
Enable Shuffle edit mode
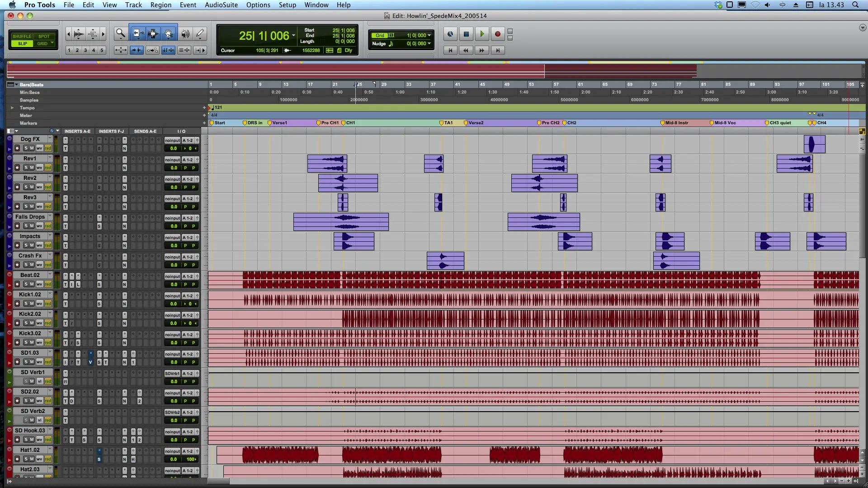pos(22,36)
